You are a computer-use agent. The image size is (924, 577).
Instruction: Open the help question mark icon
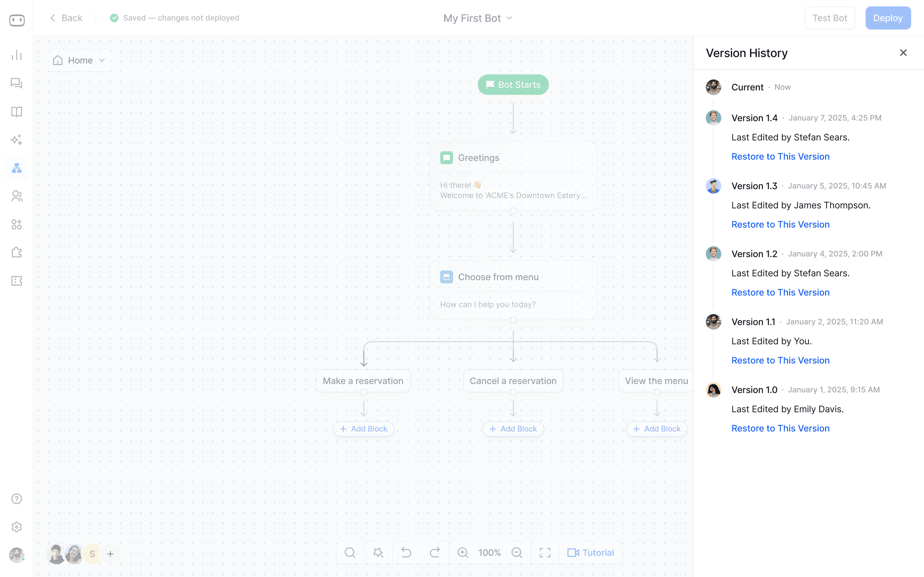16,499
